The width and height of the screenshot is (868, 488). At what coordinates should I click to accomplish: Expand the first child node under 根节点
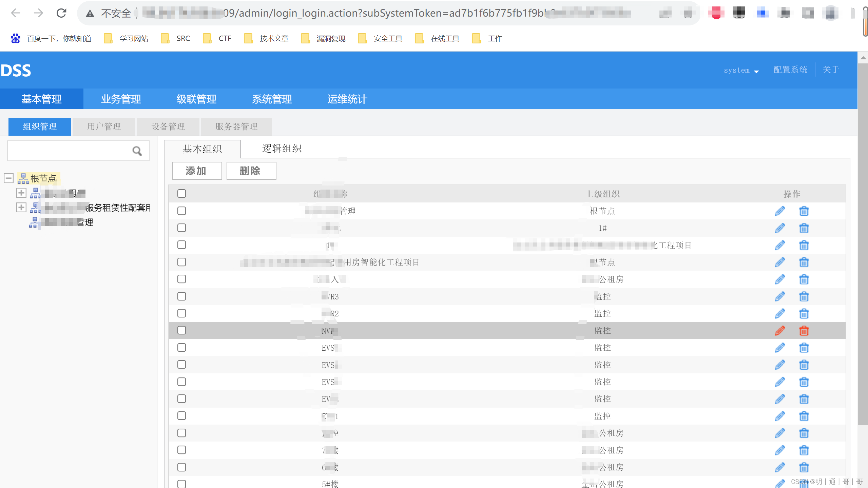[x=21, y=193]
